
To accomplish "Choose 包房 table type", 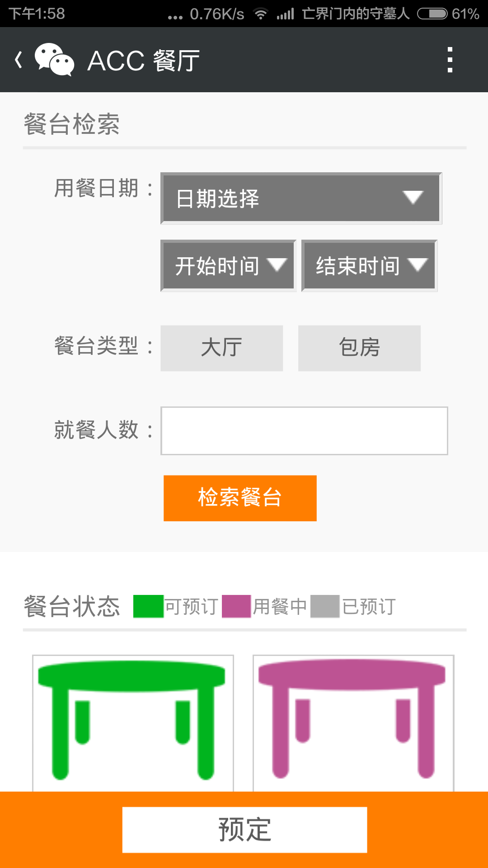I will [x=359, y=348].
